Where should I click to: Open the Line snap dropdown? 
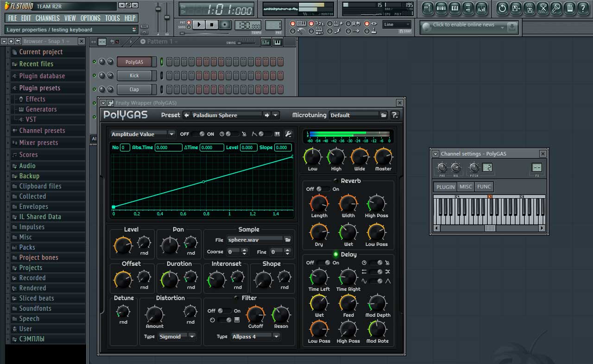click(397, 25)
